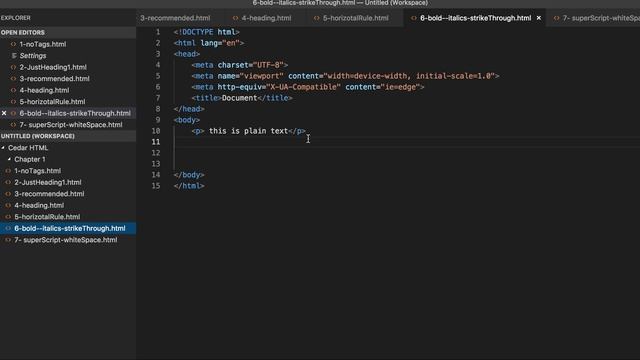Click line number 14 in the gutter
Screen dimensions: 640x360
point(156,175)
